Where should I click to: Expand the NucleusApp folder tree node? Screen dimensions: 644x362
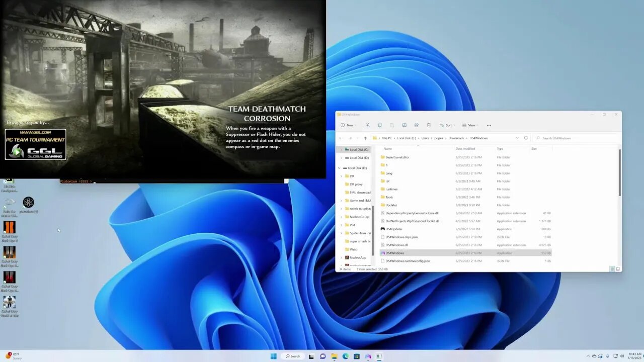pos(341,257)
